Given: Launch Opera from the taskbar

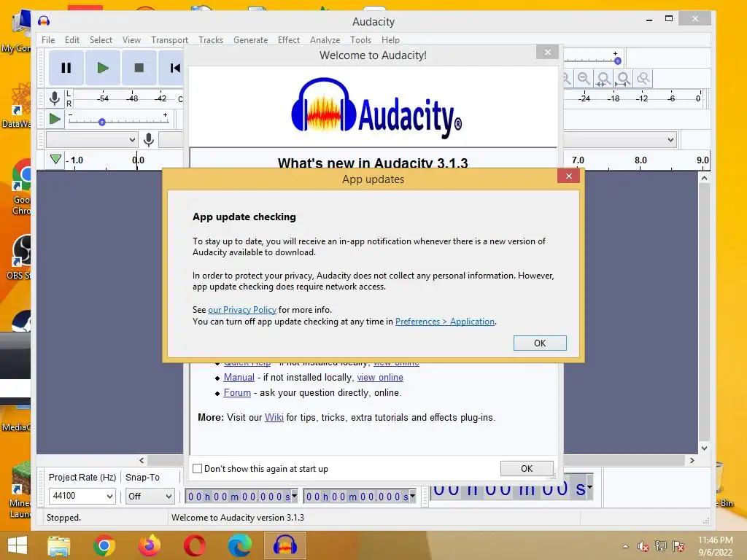Looking at the screenshot, I should tap(194, 545).
